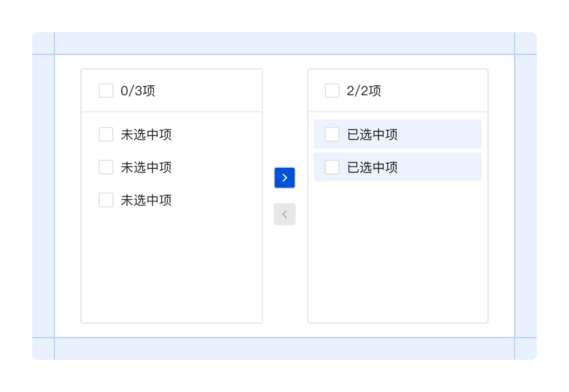
Task: Click the 2/2项 header label
Action: pos(362,90)
